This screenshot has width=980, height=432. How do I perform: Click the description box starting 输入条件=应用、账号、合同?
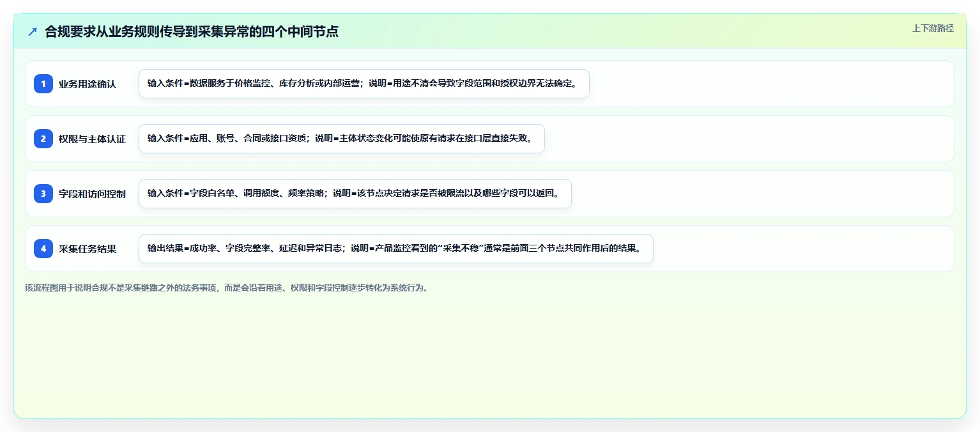click(x=341, y=139)
